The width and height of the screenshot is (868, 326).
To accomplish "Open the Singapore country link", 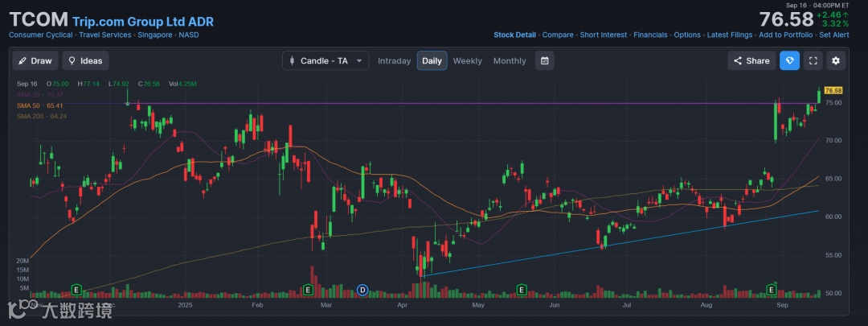I will click(155, 35).
